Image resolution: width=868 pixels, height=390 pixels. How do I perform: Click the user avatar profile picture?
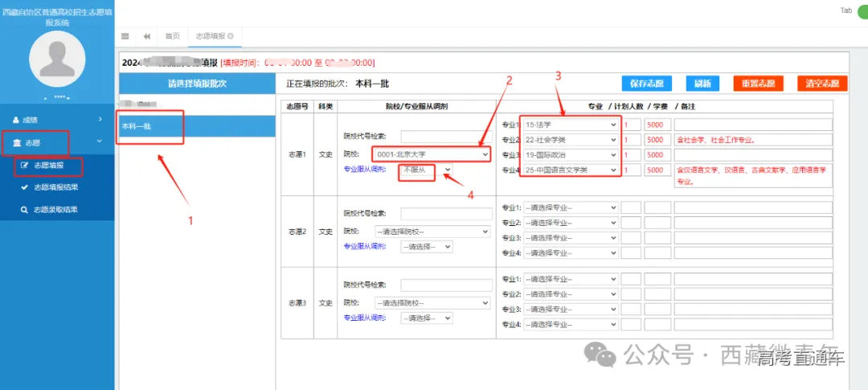56,59
